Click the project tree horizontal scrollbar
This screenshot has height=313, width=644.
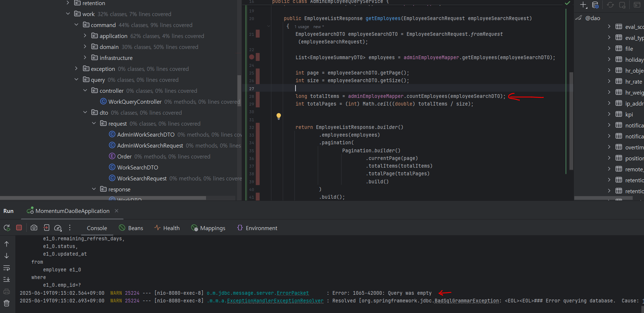103,198
